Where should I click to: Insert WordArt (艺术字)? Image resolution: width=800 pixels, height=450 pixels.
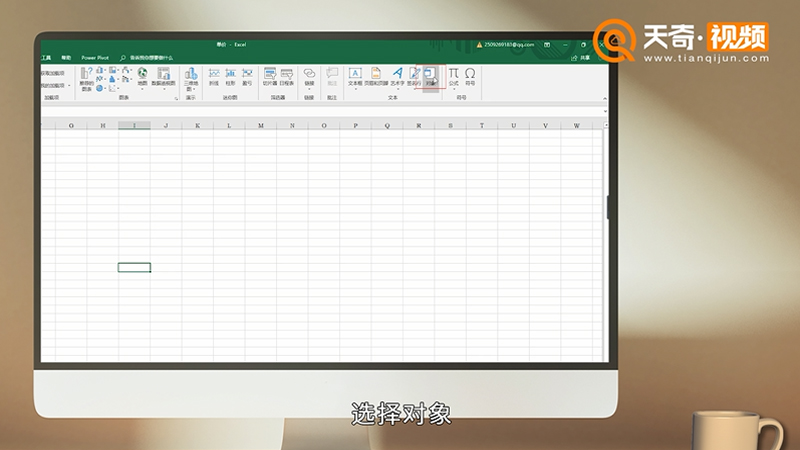click(x=397, y=77)
